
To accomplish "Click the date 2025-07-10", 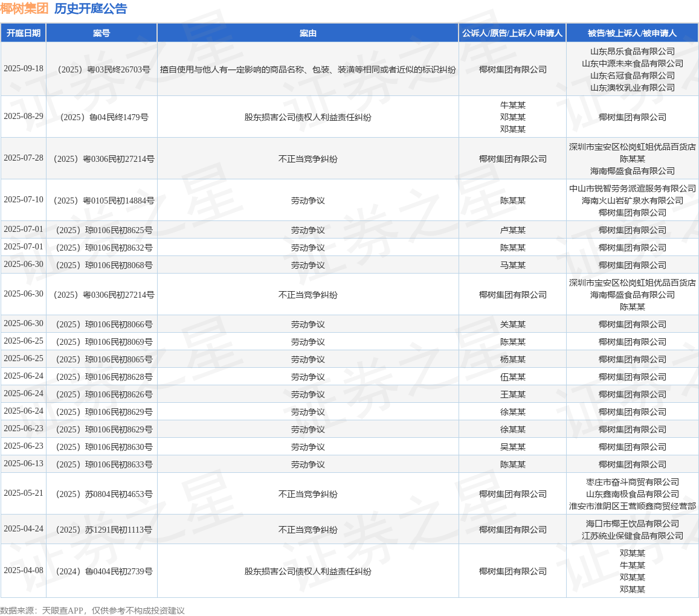I will click(24, 200).
